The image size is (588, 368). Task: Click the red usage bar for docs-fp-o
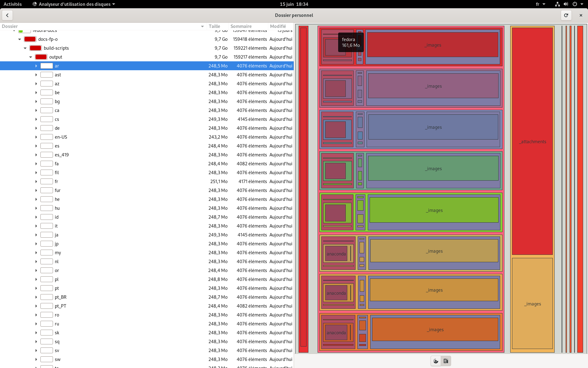pyautogui.click(x=30, y=39)
